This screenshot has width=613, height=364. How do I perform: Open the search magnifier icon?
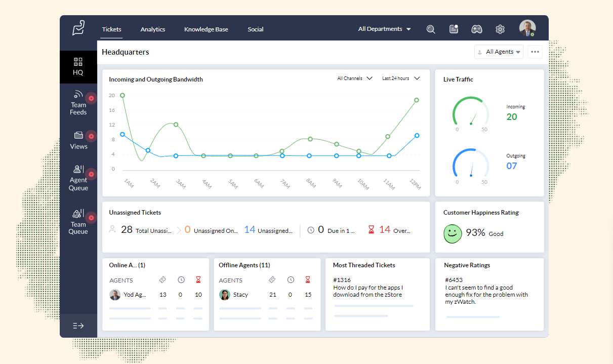pyautogui.click(x=431, y=29)
